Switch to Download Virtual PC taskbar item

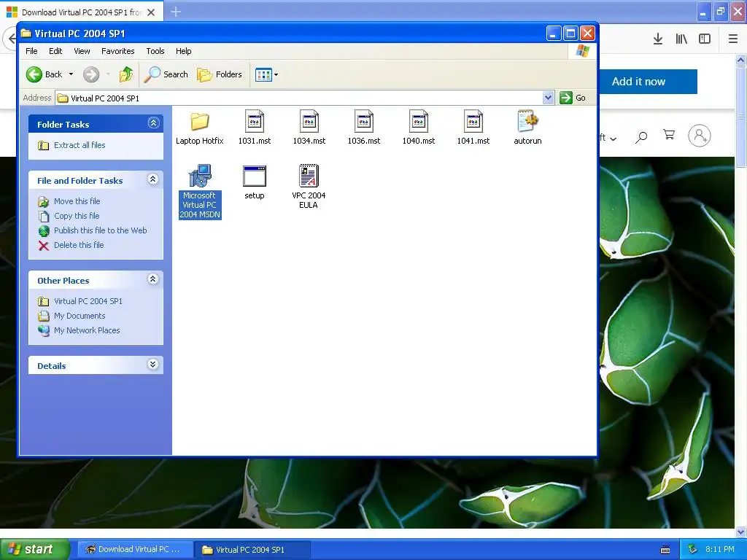click(135, 550)
